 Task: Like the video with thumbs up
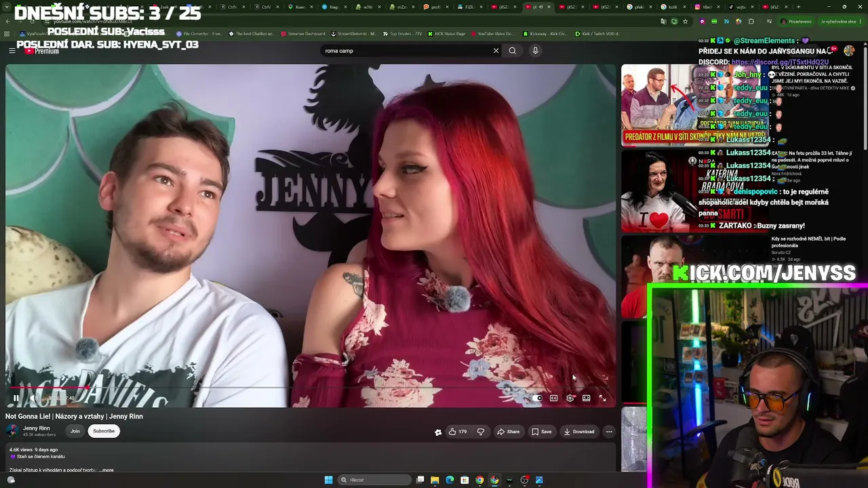pos(458,432)
